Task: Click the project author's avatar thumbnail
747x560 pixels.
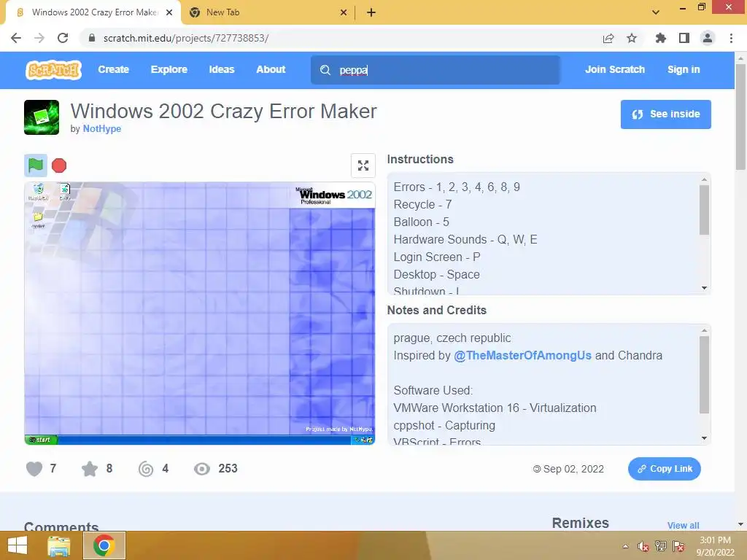Action: tap(42, 117)
